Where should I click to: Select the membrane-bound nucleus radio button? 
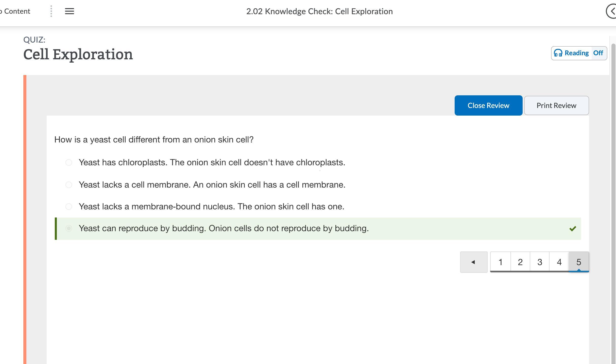pyautogui.click(x=69, y=207)
